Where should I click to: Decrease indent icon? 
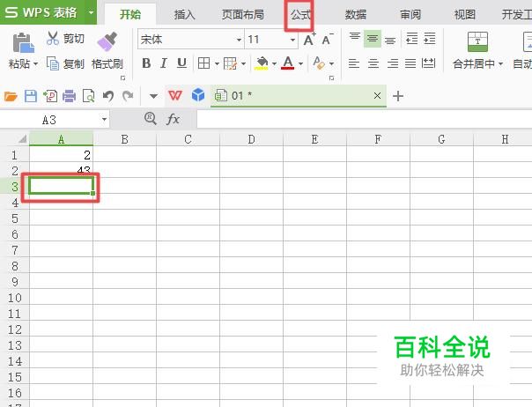pos(411,39)
